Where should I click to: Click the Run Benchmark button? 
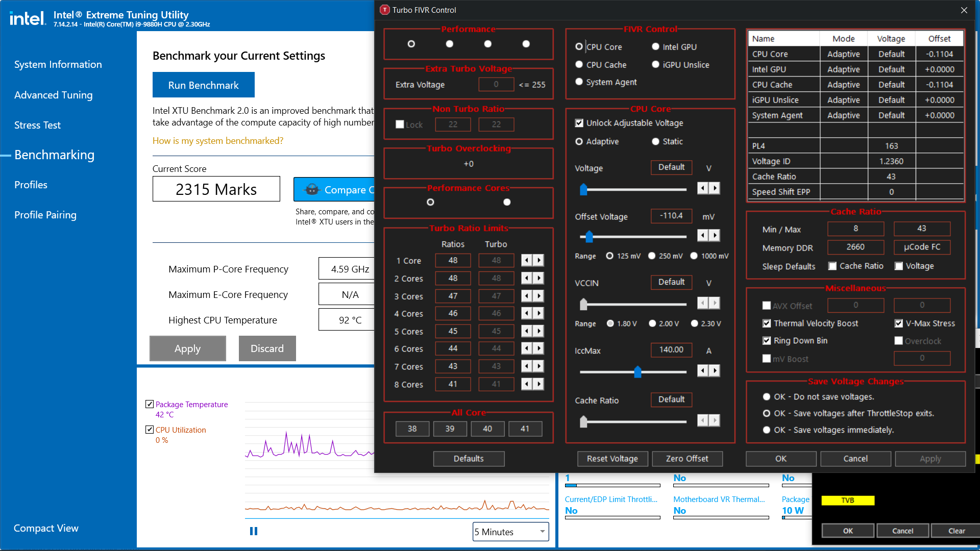point(203,85)
